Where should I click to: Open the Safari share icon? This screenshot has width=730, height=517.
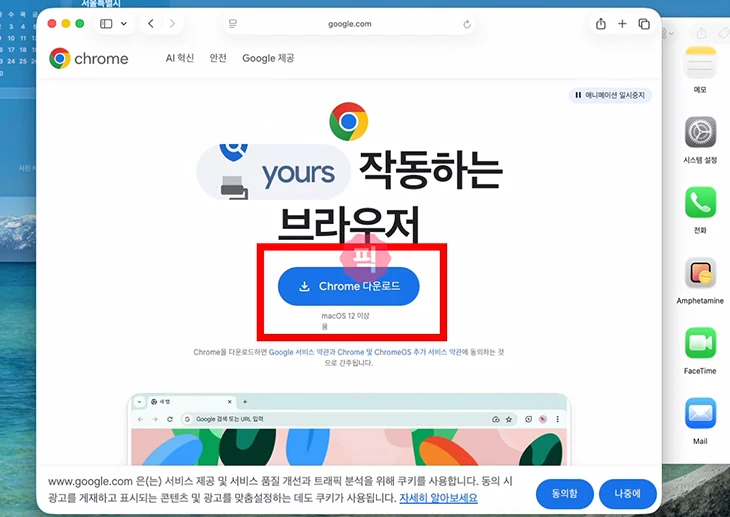pyautogui.click(x=601, y=24)
